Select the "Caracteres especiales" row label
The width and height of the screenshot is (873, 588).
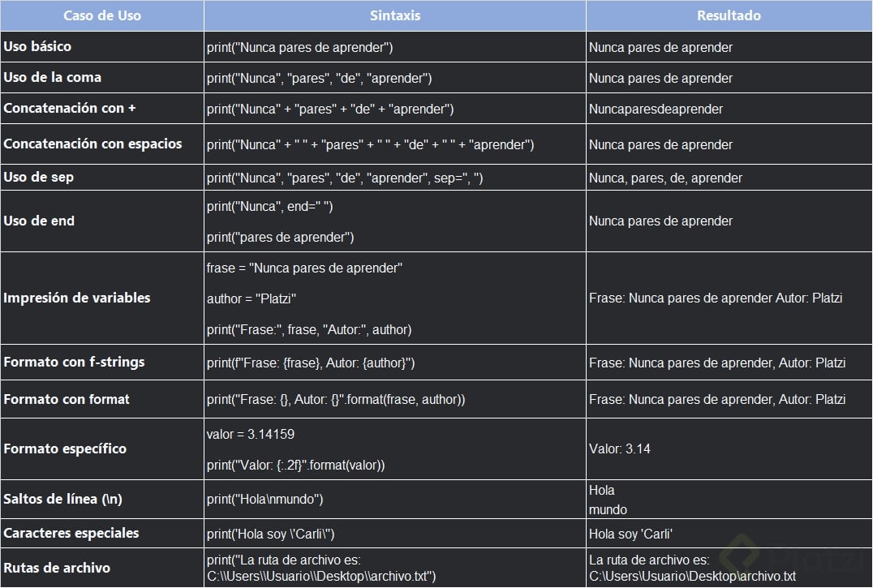pyautogui.click(x=71, y=534)
